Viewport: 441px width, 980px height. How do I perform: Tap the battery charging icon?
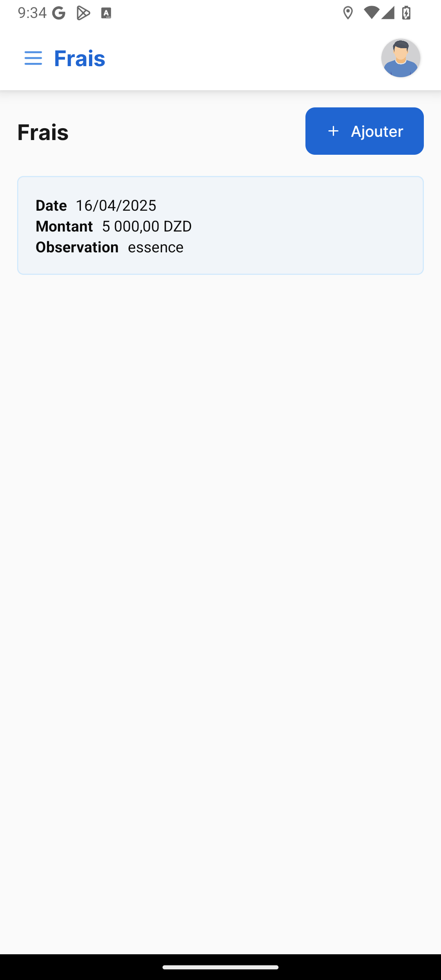coord(406,13)
